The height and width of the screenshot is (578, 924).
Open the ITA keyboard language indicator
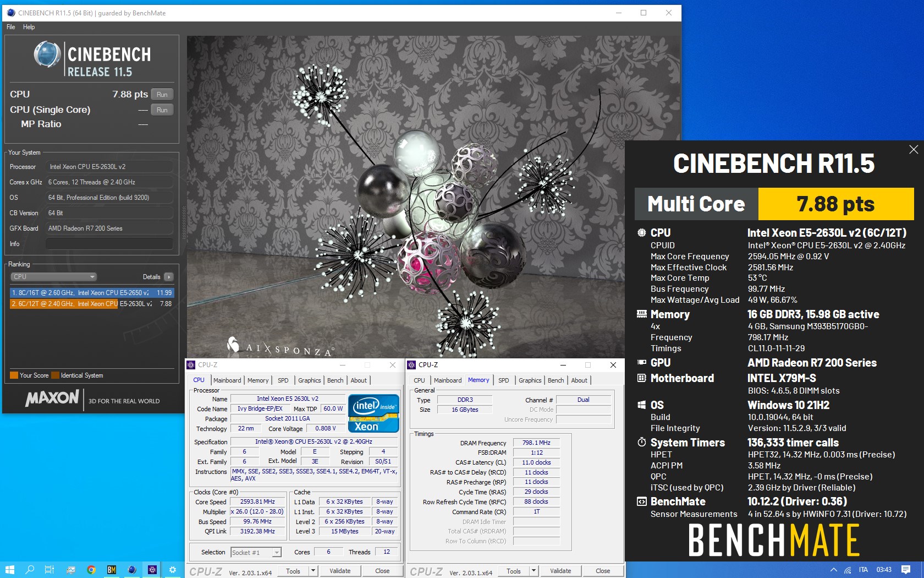click(864, 570)
